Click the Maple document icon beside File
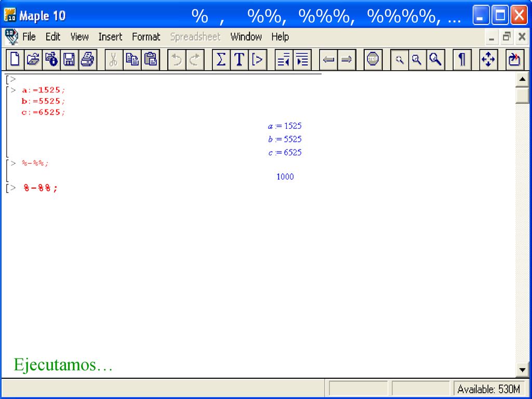 (x=11, y=37)
